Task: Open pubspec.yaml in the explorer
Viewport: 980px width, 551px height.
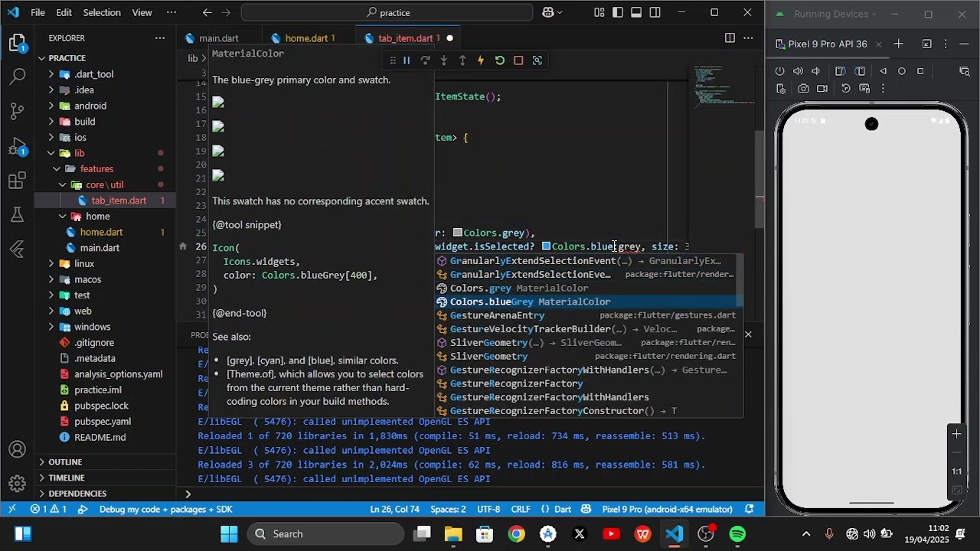Action: (x=103, y=422)
